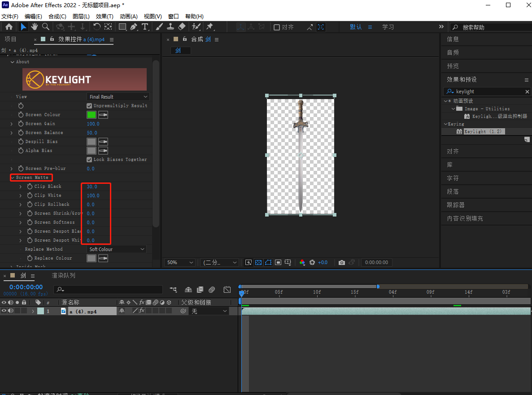The height and width of the screenshot is (395, 532).
Task: Toggle mask and shape path visibility
Action: 268,262
